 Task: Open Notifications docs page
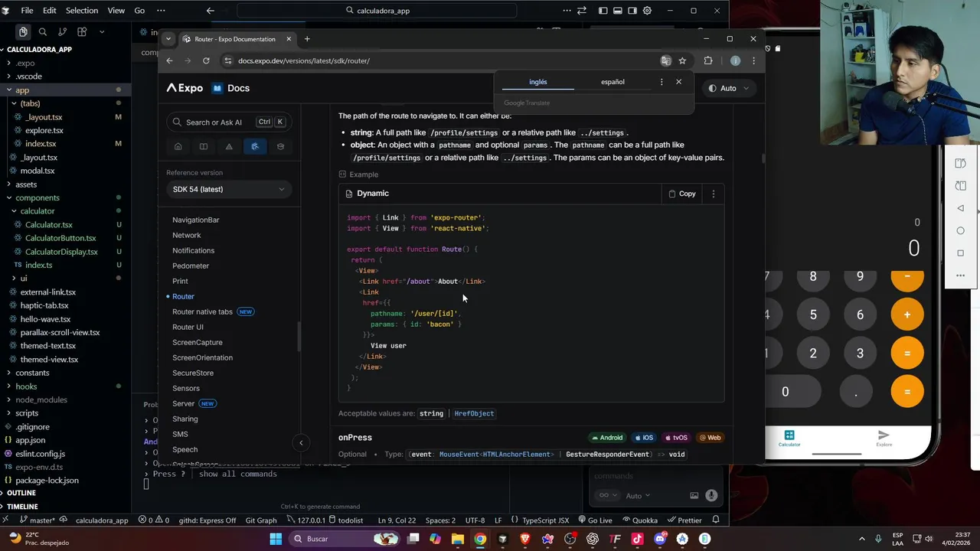point(194,250)
